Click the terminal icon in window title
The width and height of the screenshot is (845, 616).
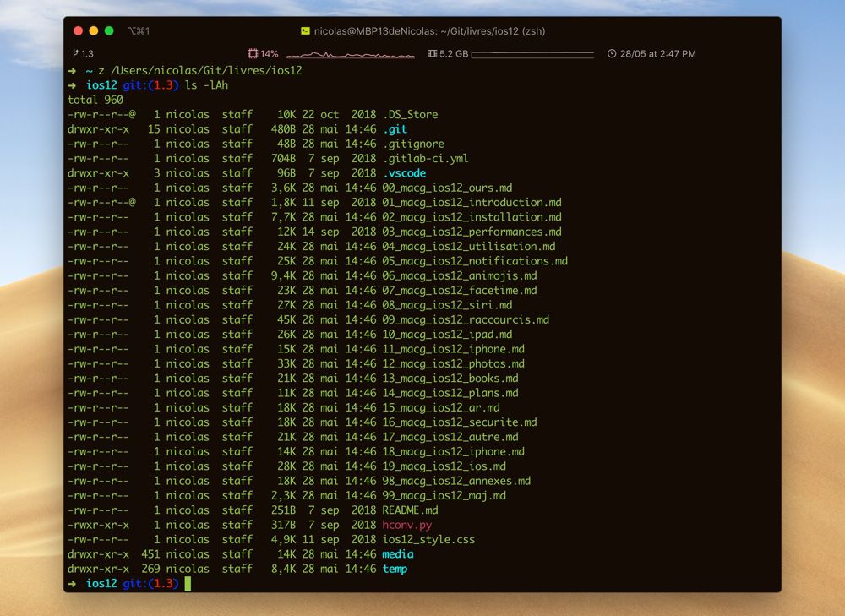pyautogui.click(x=305, y=30)
